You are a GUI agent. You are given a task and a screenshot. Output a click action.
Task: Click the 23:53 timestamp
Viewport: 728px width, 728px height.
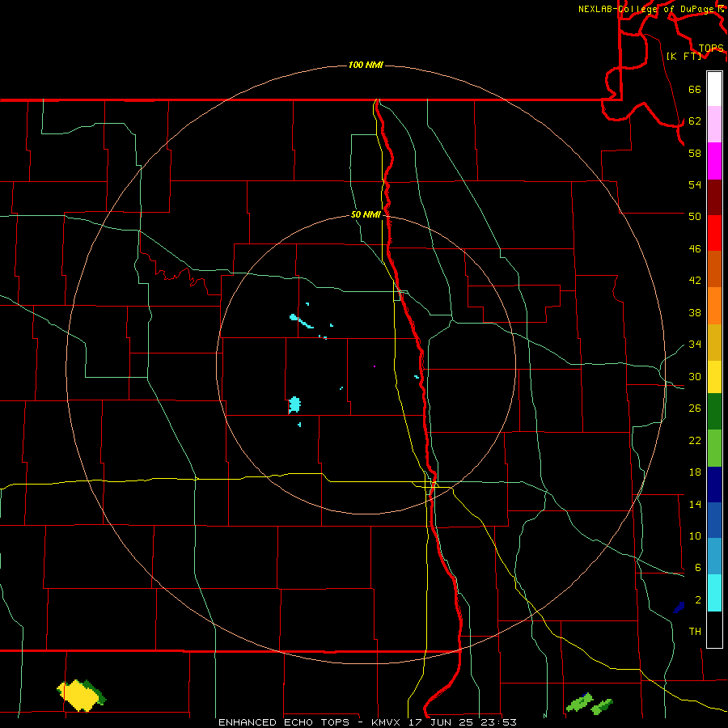point(498,722)
